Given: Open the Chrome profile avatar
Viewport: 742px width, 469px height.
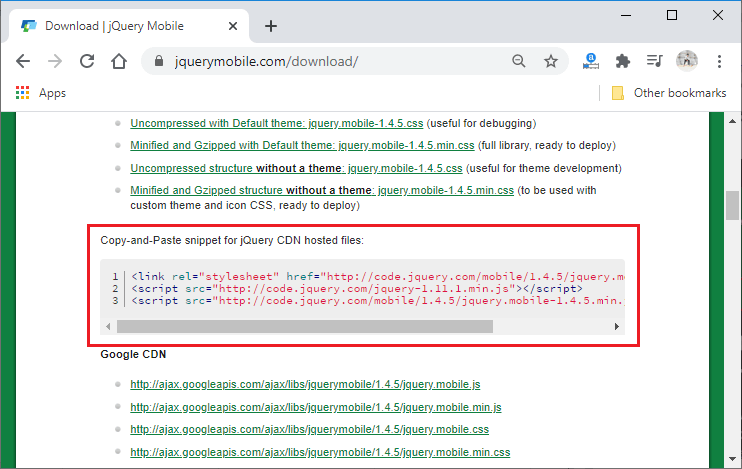Looking at the screenshot, I should coord(687,61).
